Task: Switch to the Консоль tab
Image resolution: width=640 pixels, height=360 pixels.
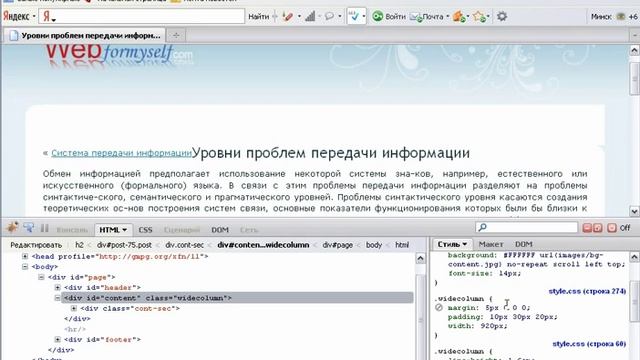Action: click(x=72, y=230)
